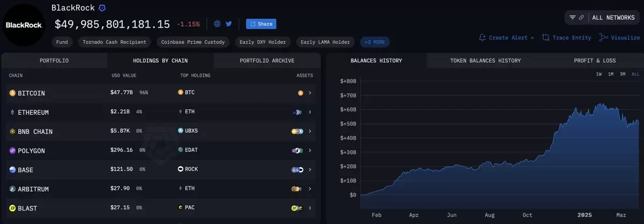Select the Tornado Cash Recipient tag
Viewport: 644px width, 224px height.
point(114,41)
